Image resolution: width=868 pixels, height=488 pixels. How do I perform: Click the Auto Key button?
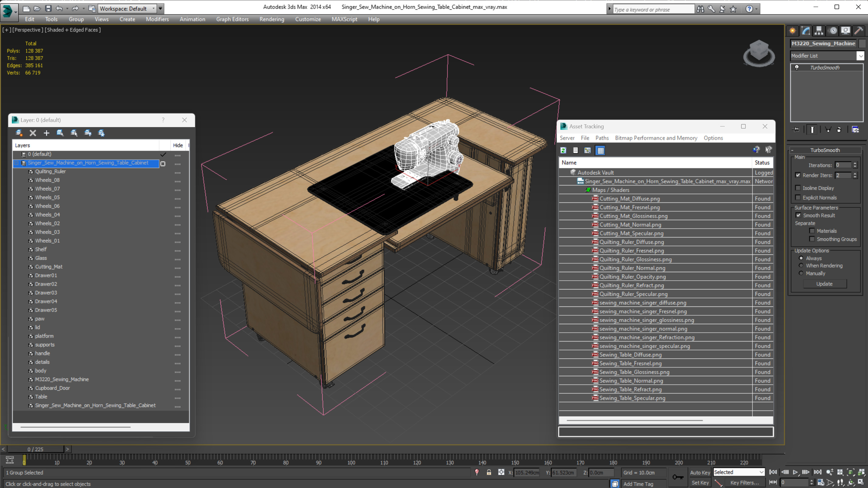coord(700,472)
